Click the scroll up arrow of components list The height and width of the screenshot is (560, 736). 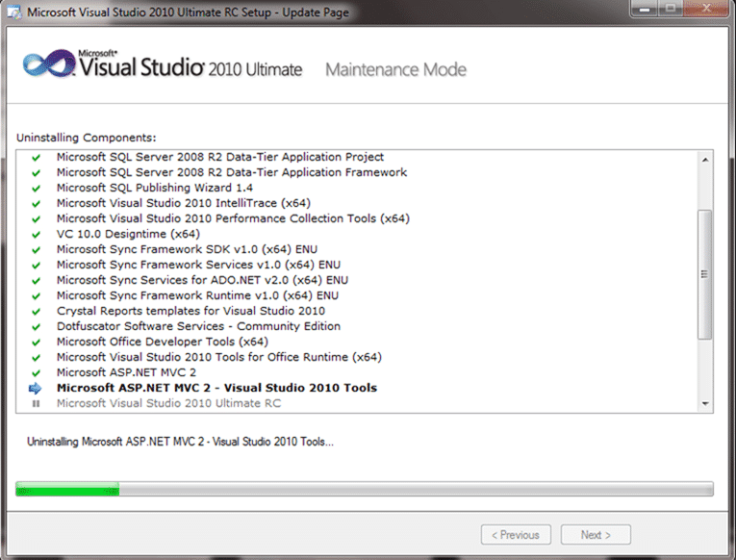click(x=705, y=160)
